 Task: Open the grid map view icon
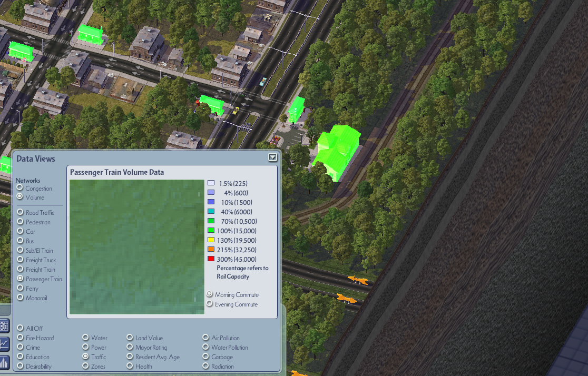tap(5, 326)
